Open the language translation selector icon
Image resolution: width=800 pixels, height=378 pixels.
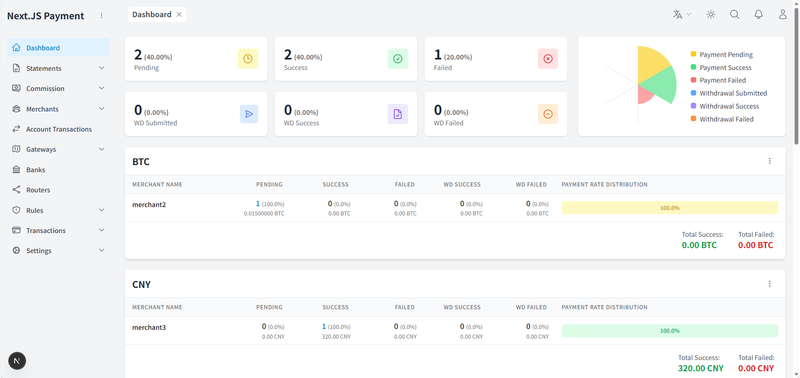[682, 14]
